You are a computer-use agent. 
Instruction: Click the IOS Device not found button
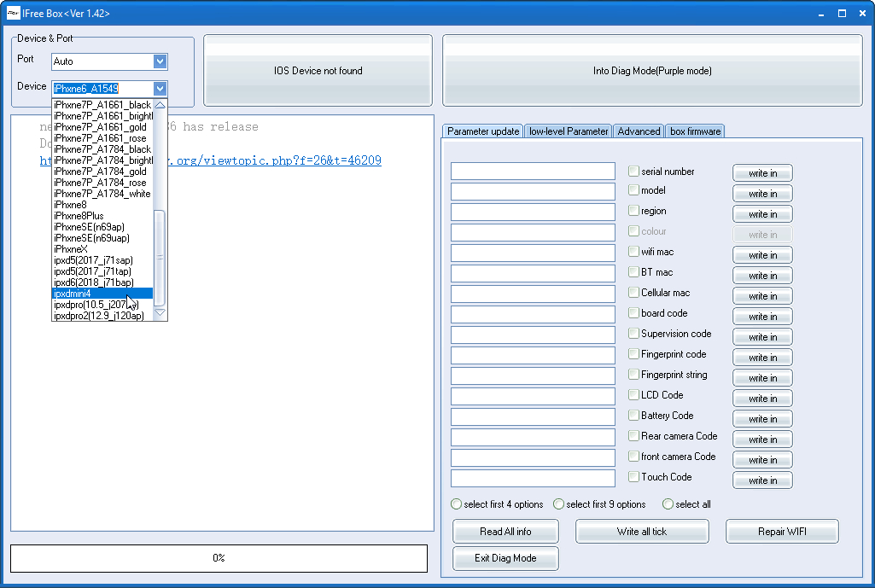pos(318,71)
